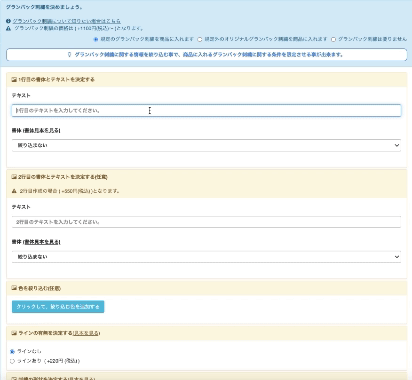Click the lightbulb icon in the white hint box
This screenshot has width=412, height=380.
coord(69,54)
